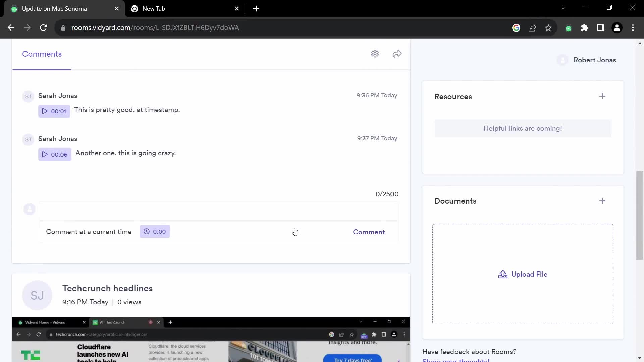
Task: Play comment timestamp 00:01
Action: tap(54, 111)
